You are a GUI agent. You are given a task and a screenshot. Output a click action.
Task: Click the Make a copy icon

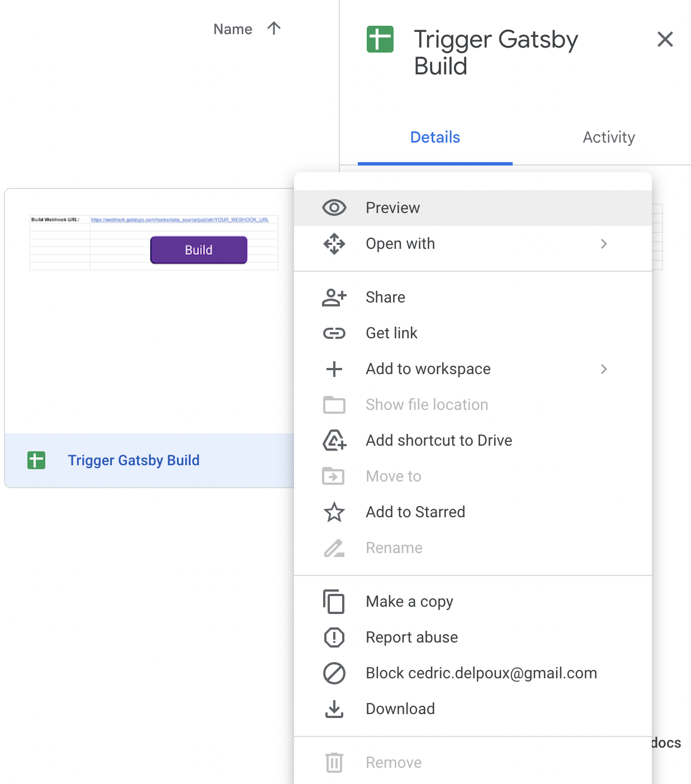(334, 602)
